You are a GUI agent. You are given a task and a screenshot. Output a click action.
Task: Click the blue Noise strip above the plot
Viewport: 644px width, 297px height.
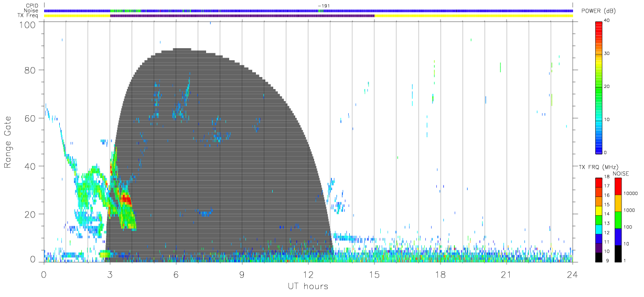308,10
